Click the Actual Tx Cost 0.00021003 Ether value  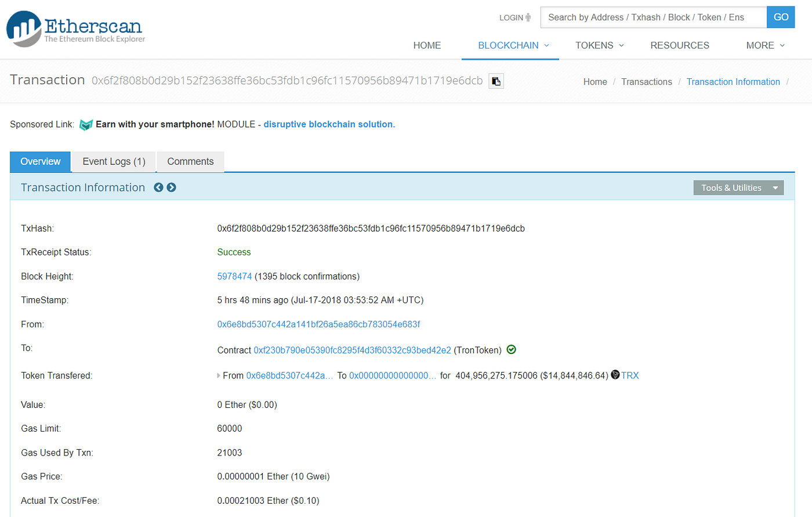[x=268, y=501]
